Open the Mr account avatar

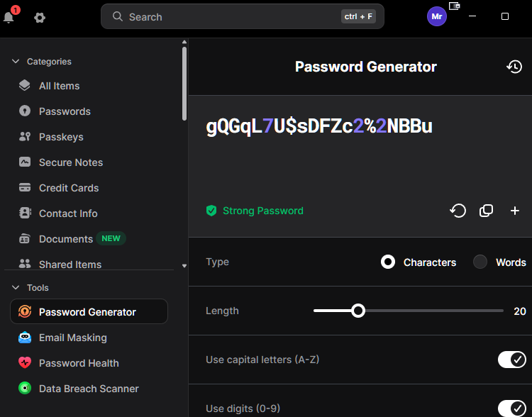(437, 16)
